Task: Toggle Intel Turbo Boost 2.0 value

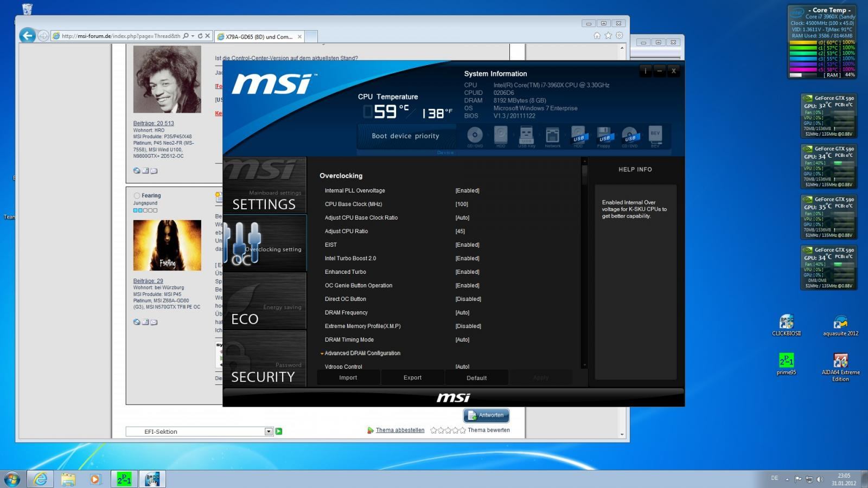Action: (x=468, y=259)
